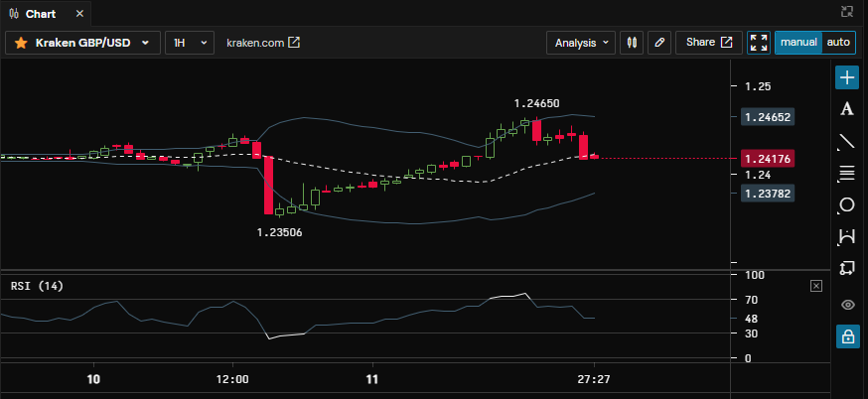Click the 1.25 price axis label
Image resolution: width=868 pixels, height=399 pixels.
(x=758, y=87)
